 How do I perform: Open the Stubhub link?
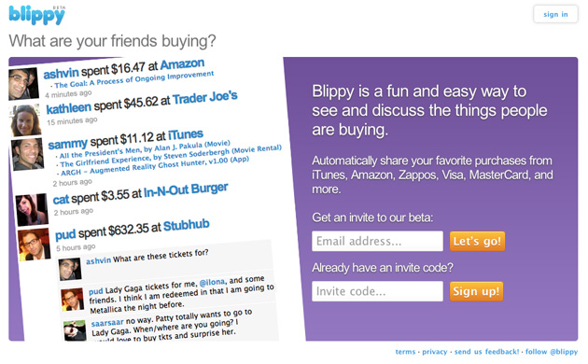(x=187, y=225)
